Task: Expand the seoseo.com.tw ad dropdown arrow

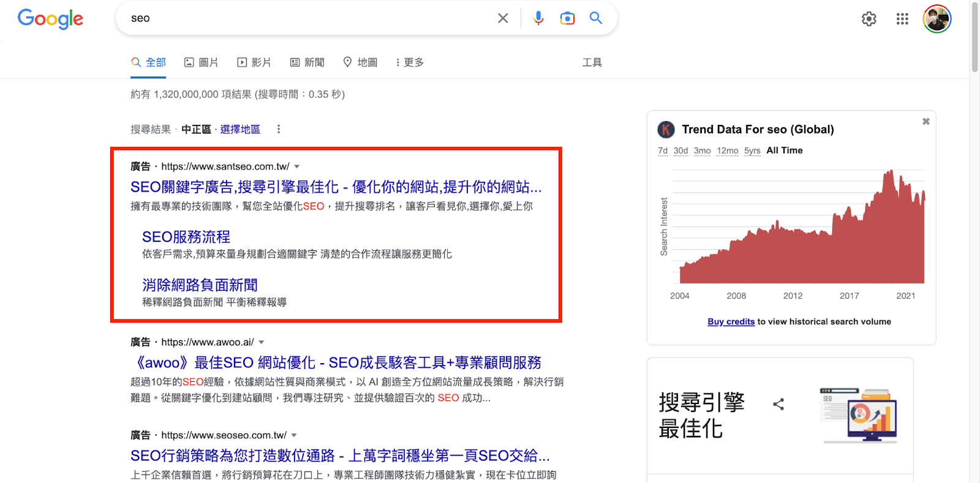Action: tap(294, 435)
